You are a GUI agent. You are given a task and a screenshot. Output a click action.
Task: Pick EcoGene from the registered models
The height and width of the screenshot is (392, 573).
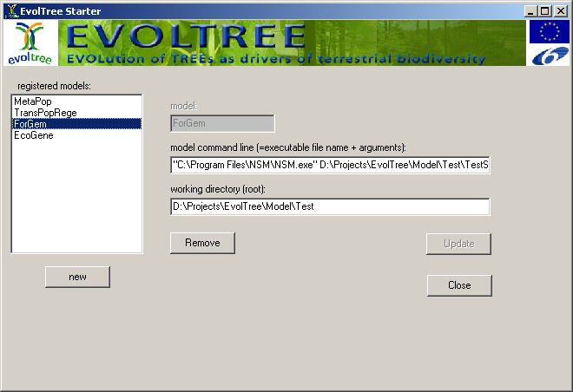coord(34,135)
